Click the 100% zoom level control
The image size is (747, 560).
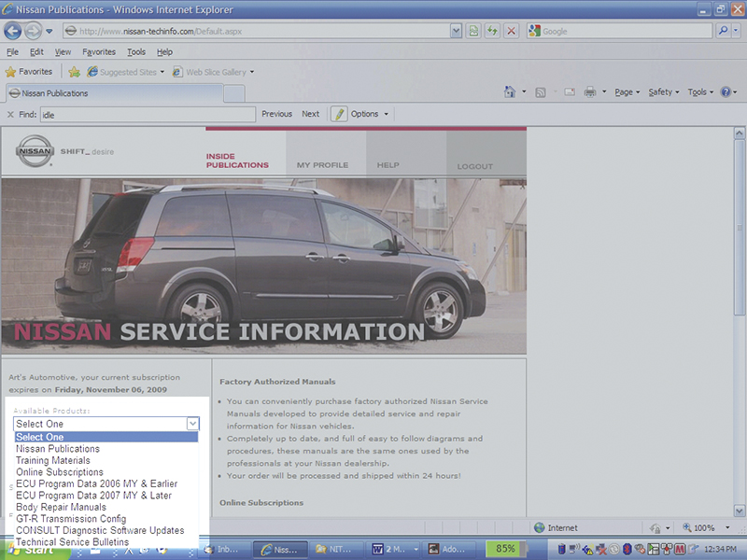tap(706, 527)
